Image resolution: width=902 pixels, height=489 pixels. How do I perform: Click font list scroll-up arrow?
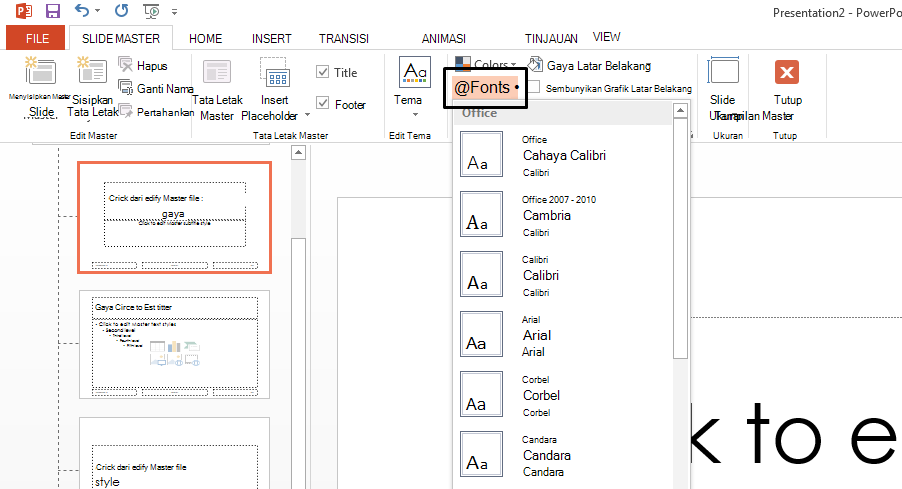(681, 110)
